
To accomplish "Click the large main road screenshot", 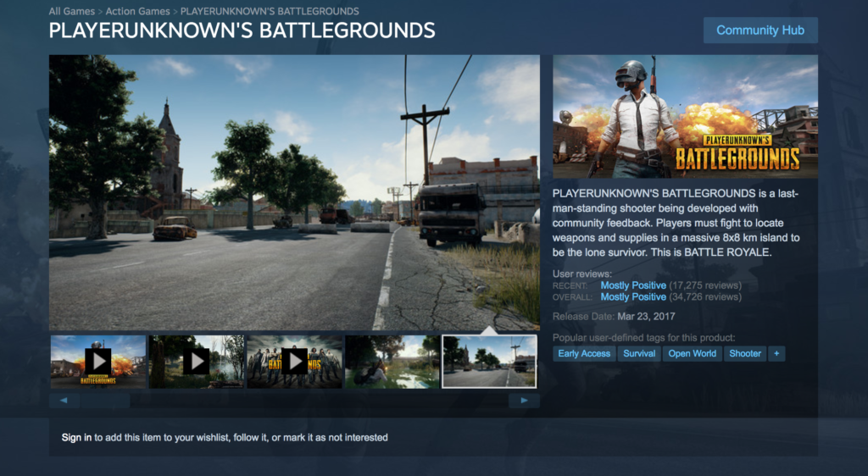I will point(294,192).
